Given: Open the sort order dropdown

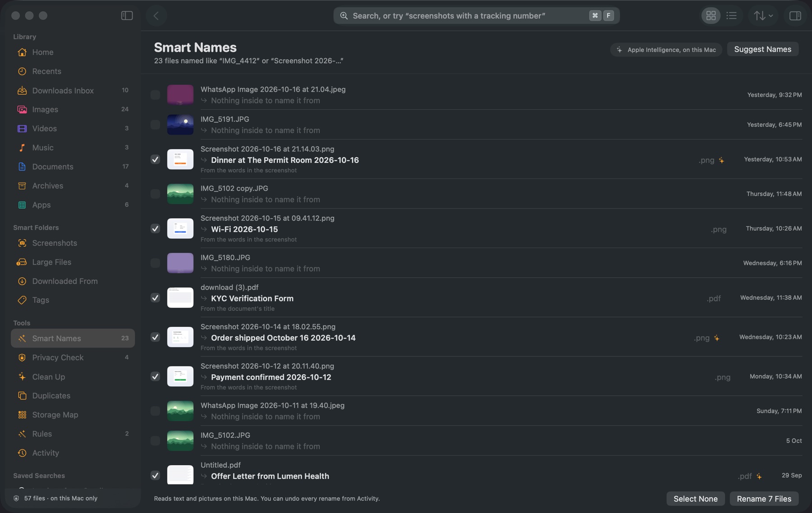Looking at the screenshot, I should tap(763, 16).
